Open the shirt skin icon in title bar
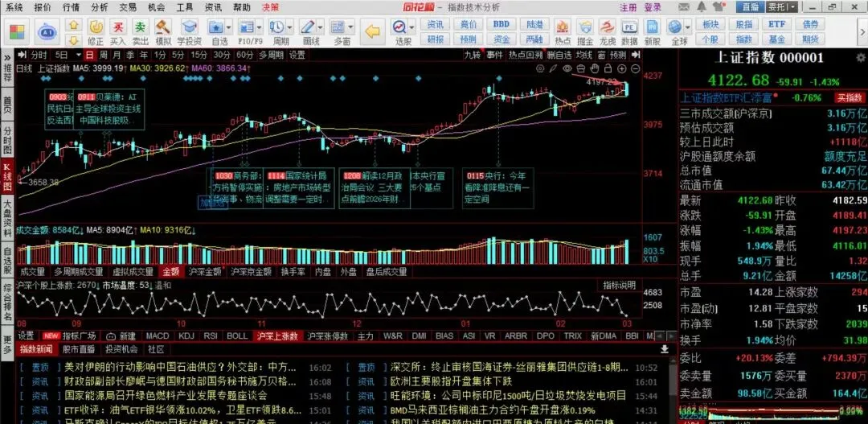The image size is (868, 424). coord(719,6)
